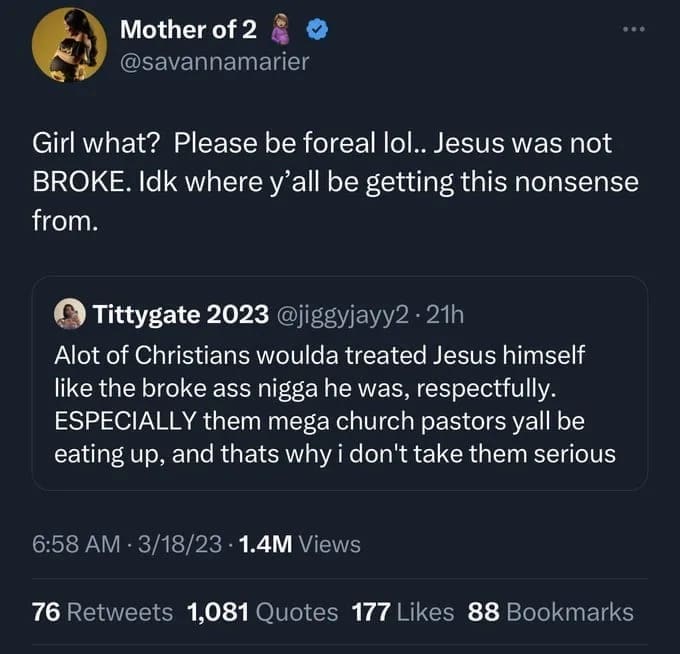680x654 pixels.
Task: Click the 21h timestamp on quoted tweet
Action: (x=445, y=316)
